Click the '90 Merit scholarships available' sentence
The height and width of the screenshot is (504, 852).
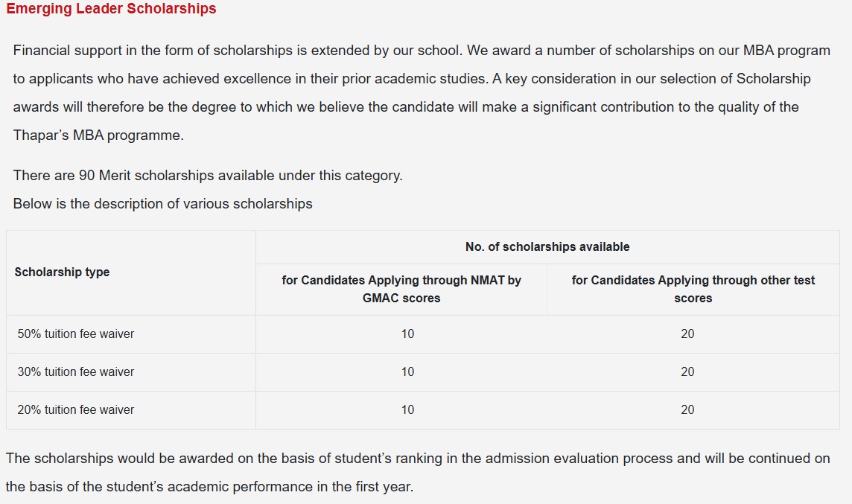[x=208, y=176]
